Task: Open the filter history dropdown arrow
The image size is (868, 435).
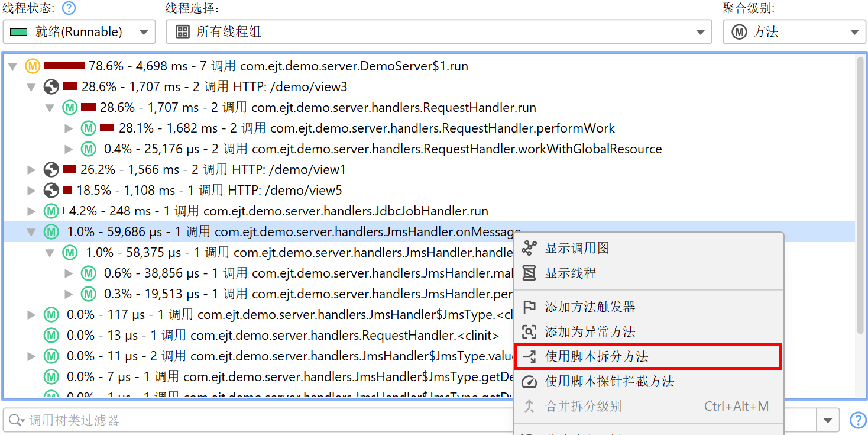Action: coord(827,420)
